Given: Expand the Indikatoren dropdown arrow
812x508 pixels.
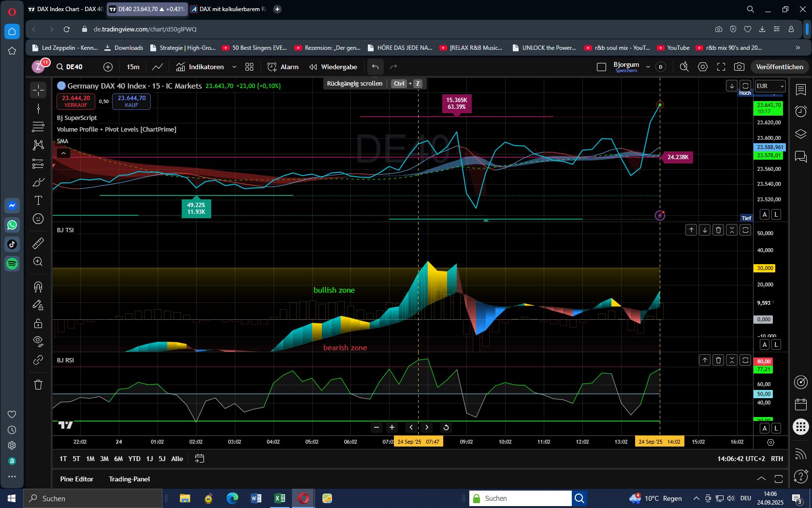Looking at the screenshot, I should (235, 67).
